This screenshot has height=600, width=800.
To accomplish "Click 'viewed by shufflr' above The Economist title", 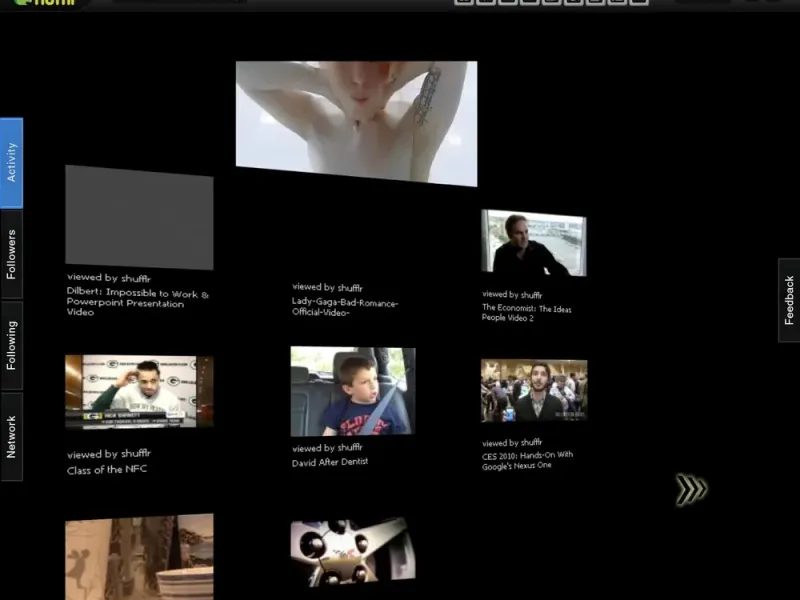I will 512,294.
